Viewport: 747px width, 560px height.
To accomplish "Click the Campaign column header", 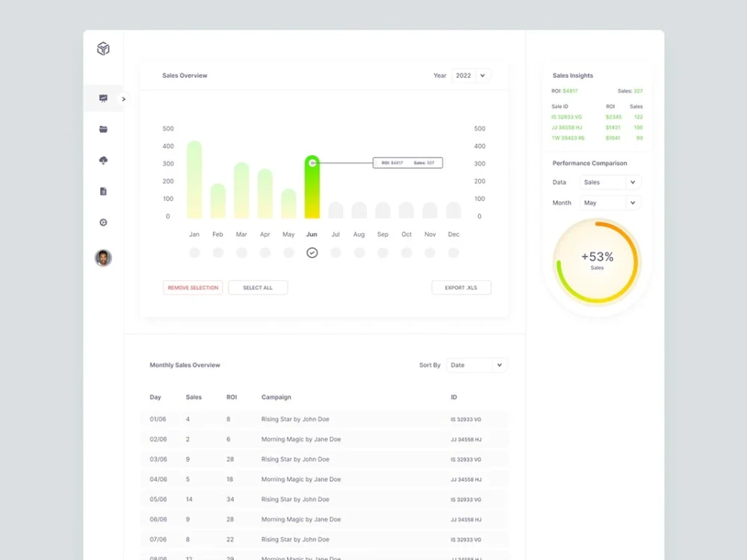I will tap(276, 397).
